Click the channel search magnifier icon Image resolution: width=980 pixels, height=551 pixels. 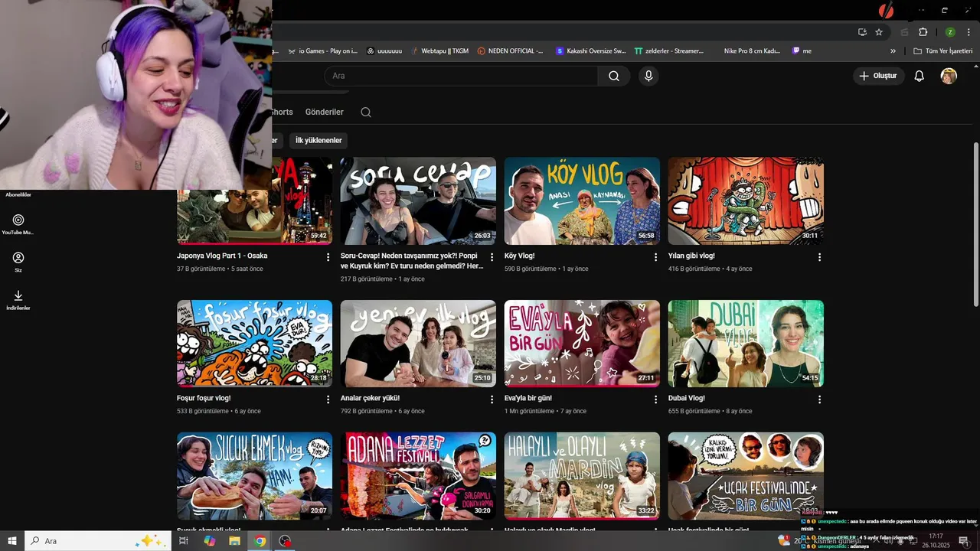coord(366,112)
